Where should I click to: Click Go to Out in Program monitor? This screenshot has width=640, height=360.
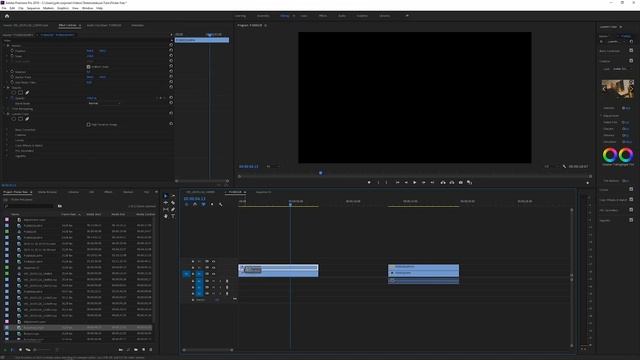click(x=432, y=182)
